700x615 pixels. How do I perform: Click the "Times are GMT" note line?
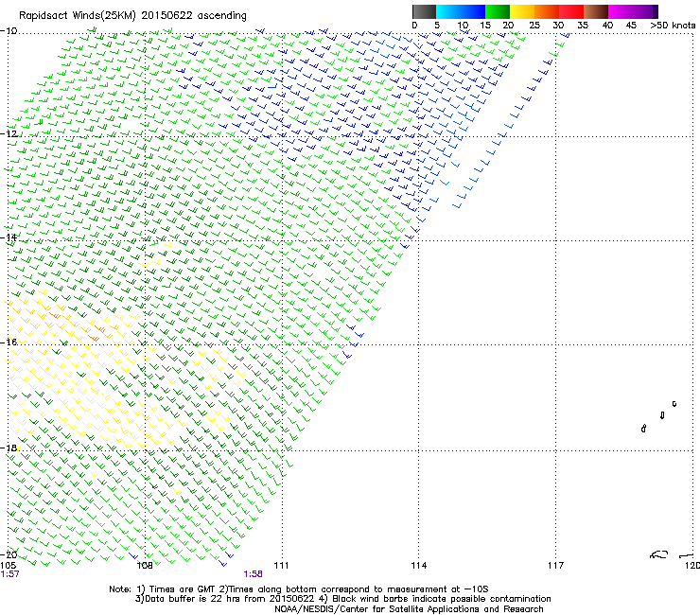pos(299,589)
